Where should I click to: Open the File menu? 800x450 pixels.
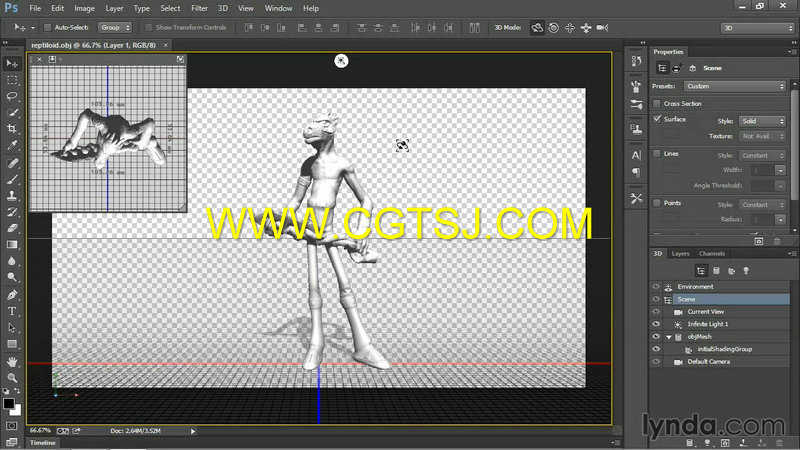[35, 8]
